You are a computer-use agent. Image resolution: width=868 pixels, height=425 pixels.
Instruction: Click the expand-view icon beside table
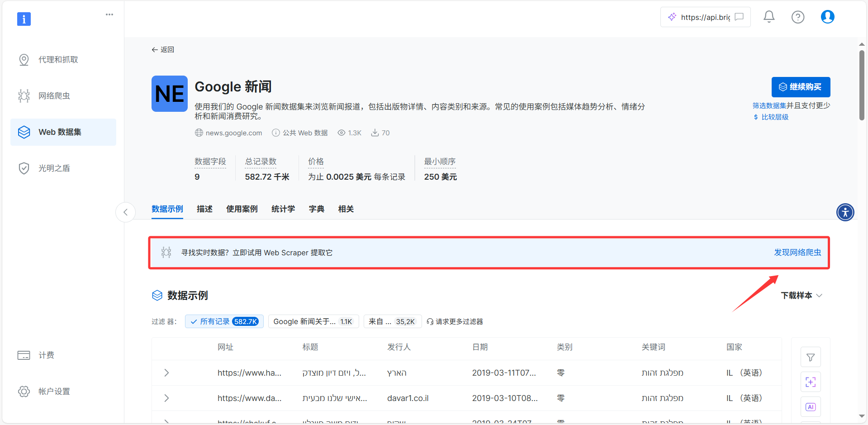[x=811, y=382]
